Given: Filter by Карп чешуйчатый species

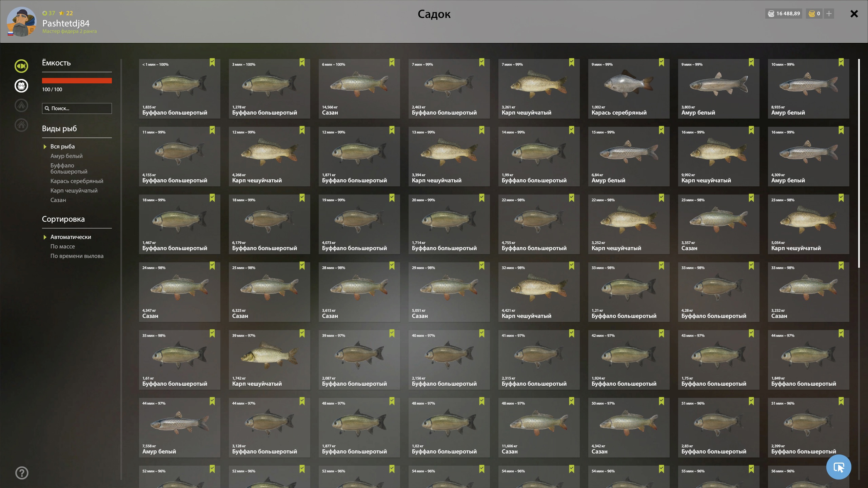Looking at the screenshot, I should pos(74,190).
